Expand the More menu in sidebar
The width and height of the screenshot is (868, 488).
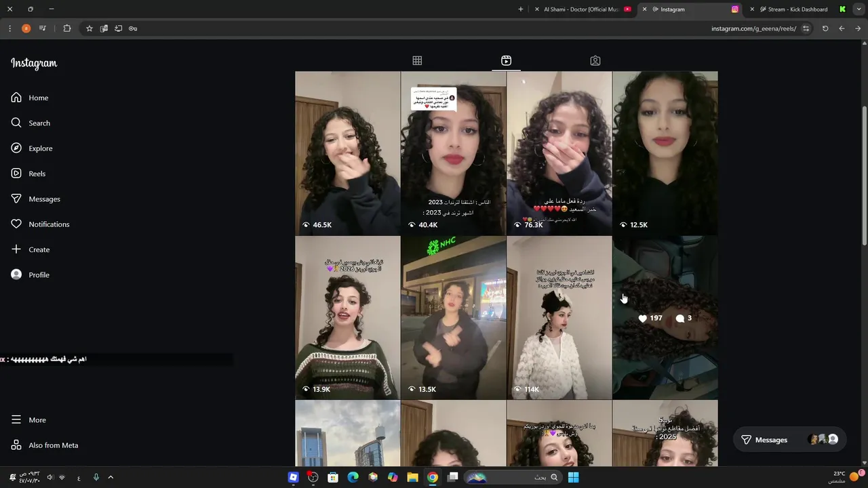(28, 420)
